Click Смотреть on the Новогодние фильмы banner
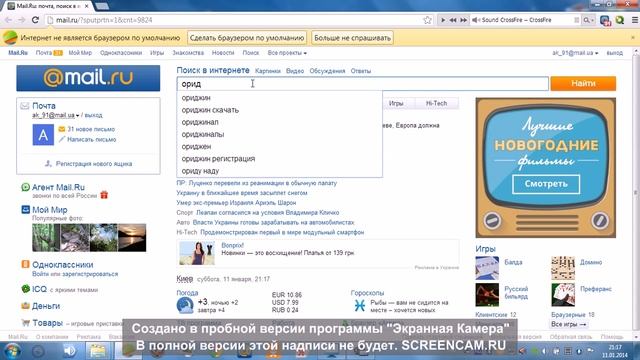 546,184
